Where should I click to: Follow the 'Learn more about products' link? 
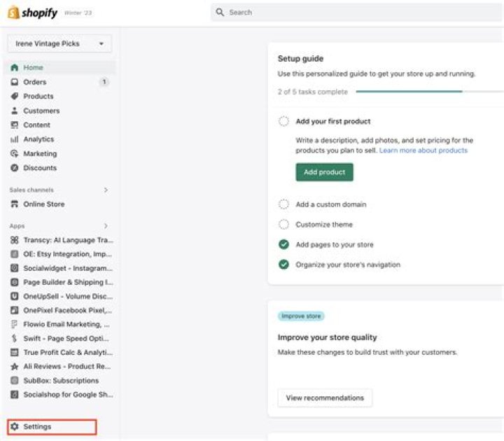[x=423, y=150]
